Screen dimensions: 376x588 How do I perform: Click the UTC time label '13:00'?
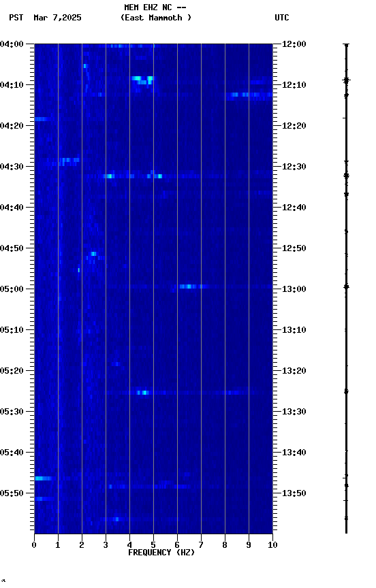coord(294,289)
